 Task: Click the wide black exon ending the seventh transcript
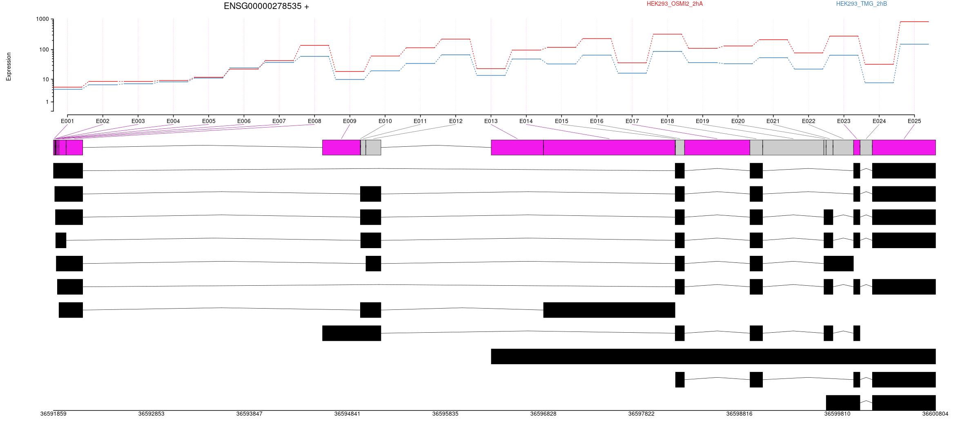[609, 310]
